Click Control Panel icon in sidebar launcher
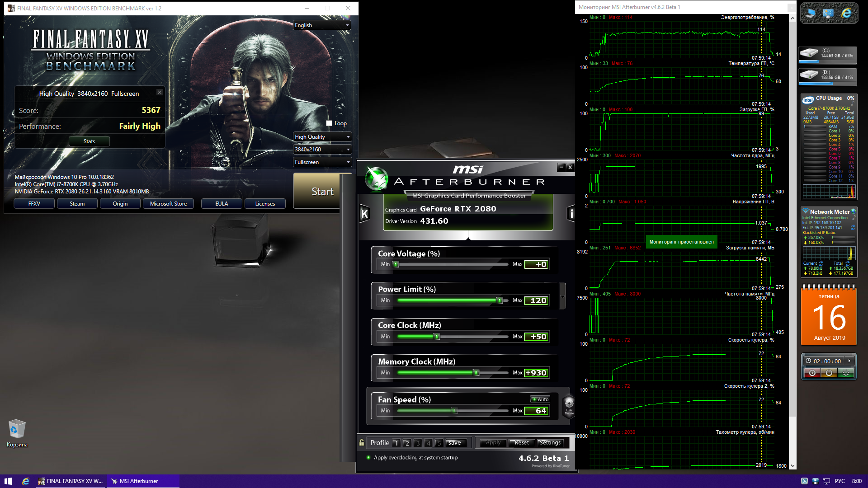This screenshot has height=488, width=868. (x=828, y=14)
